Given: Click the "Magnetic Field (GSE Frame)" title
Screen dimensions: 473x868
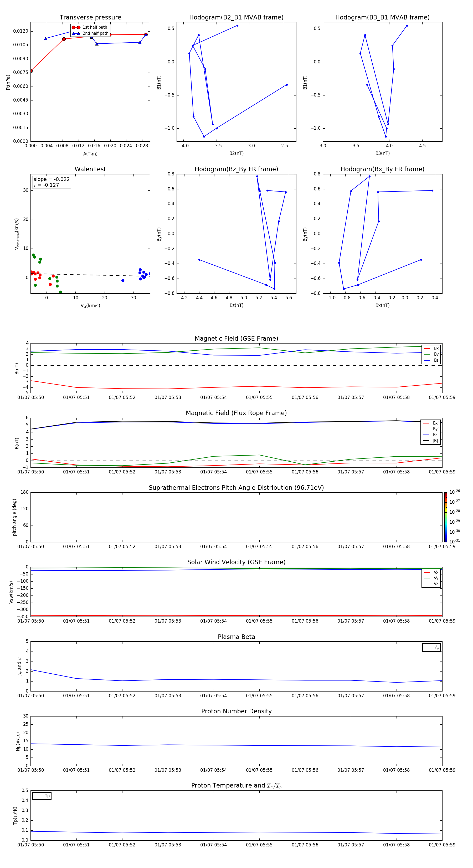Looking at the screenshot, I should (x=236, y=339).
